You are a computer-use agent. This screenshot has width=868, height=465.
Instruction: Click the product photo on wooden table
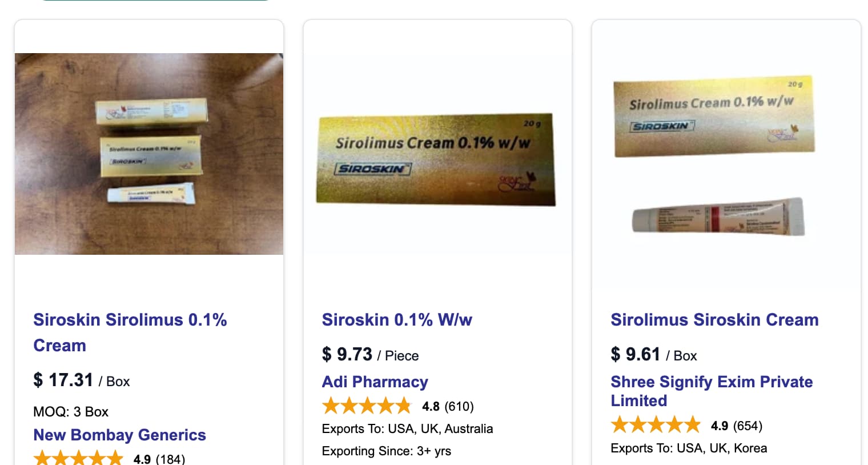coord(149,154)
